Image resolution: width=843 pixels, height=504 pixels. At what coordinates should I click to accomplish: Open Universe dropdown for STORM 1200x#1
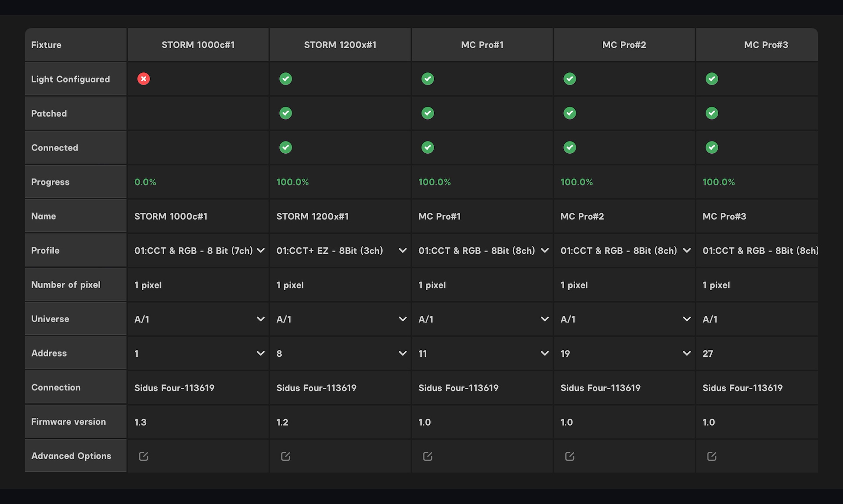pyautogui.click(x=402, y=319)
